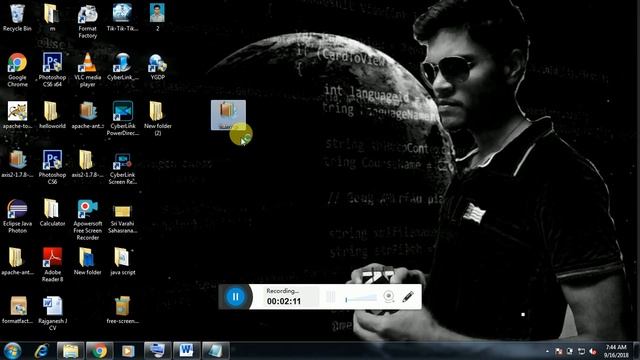This screenshot has height=360, width=640.
Task: Open File Explorer from taskbar
Action: click(x=70, y=351)
